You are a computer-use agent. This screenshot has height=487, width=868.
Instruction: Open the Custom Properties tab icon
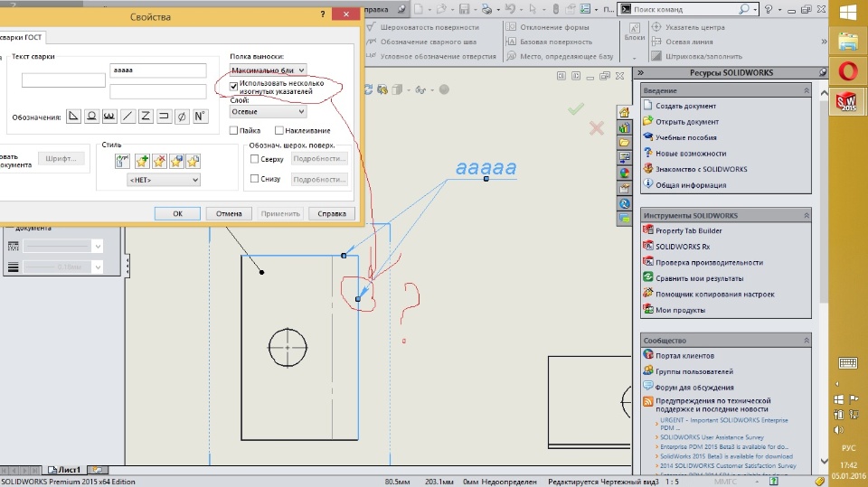point(624,189)
